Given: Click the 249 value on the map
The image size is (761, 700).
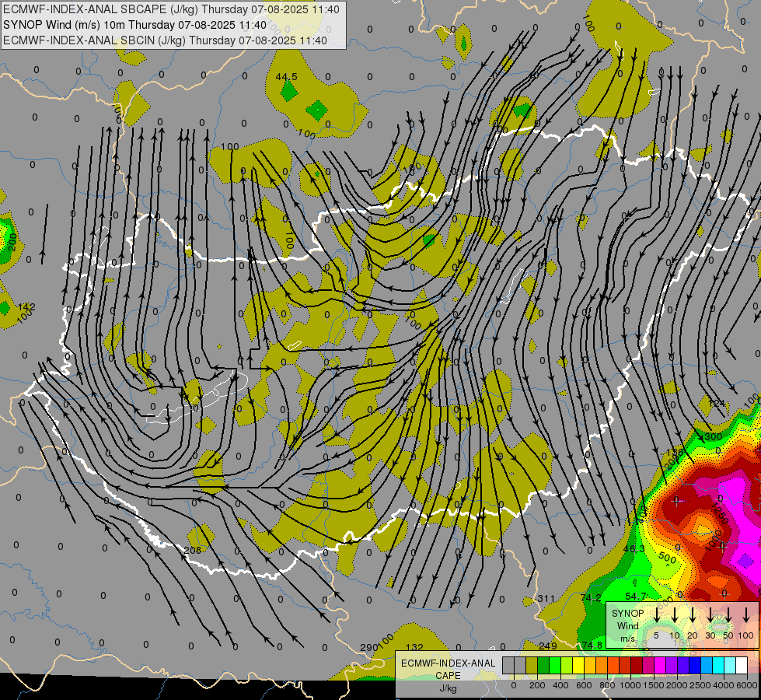Looking at the screenshot, I should tap(548, 646).
